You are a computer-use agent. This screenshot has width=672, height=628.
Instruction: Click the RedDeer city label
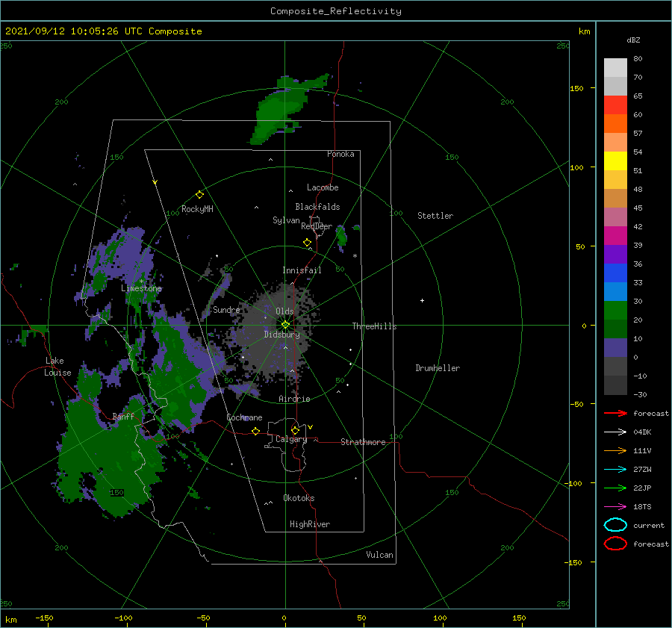[x=317, y=226]
